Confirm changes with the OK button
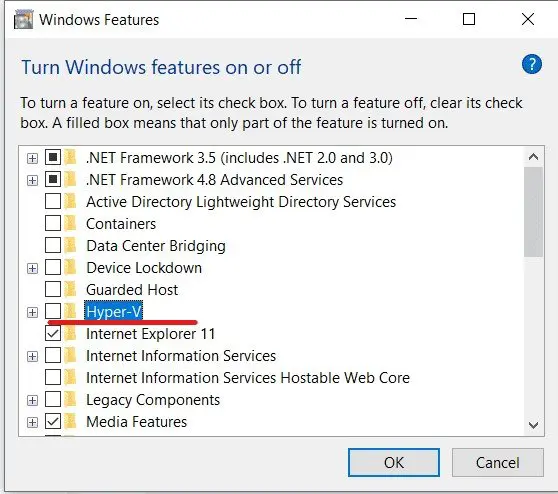558x494 pixels. point(394,462)
